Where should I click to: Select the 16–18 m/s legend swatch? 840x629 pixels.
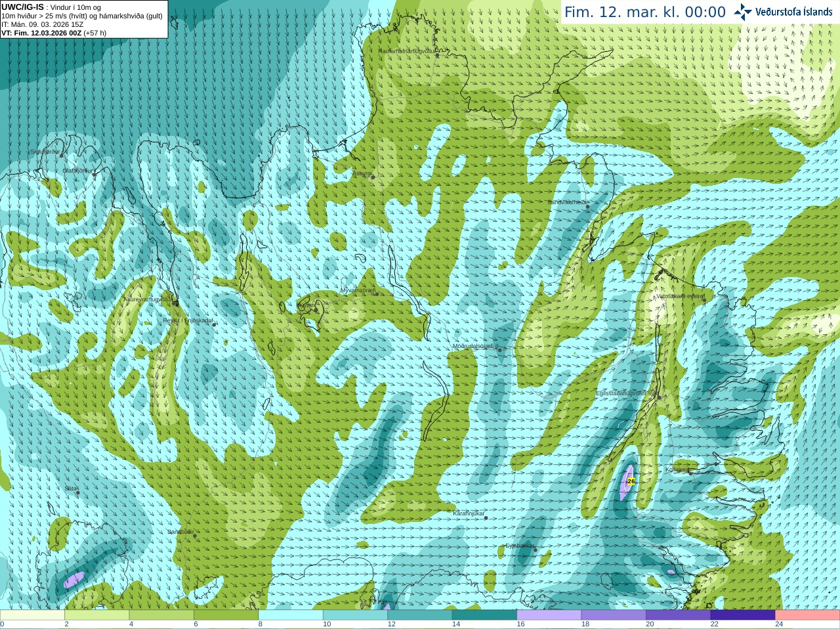[x=549, y=615]
